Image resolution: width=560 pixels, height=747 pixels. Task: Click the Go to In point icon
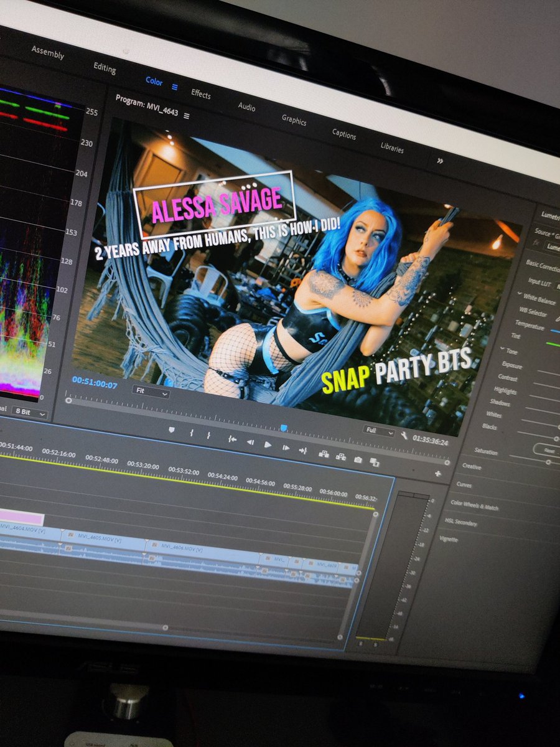(232, 439)
